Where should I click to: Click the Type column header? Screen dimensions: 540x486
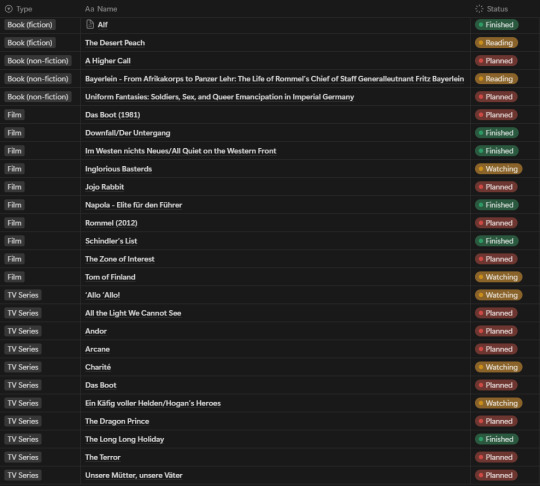click(x=19, y=9)
